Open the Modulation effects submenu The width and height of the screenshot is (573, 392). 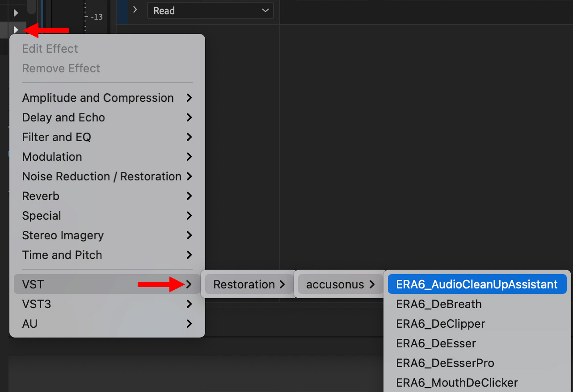coord(107,157)
